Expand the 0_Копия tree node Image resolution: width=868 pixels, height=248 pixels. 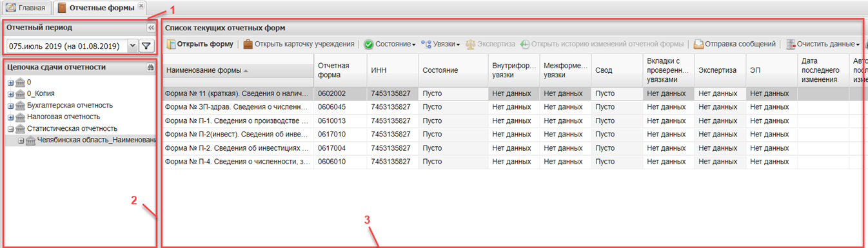10,94
